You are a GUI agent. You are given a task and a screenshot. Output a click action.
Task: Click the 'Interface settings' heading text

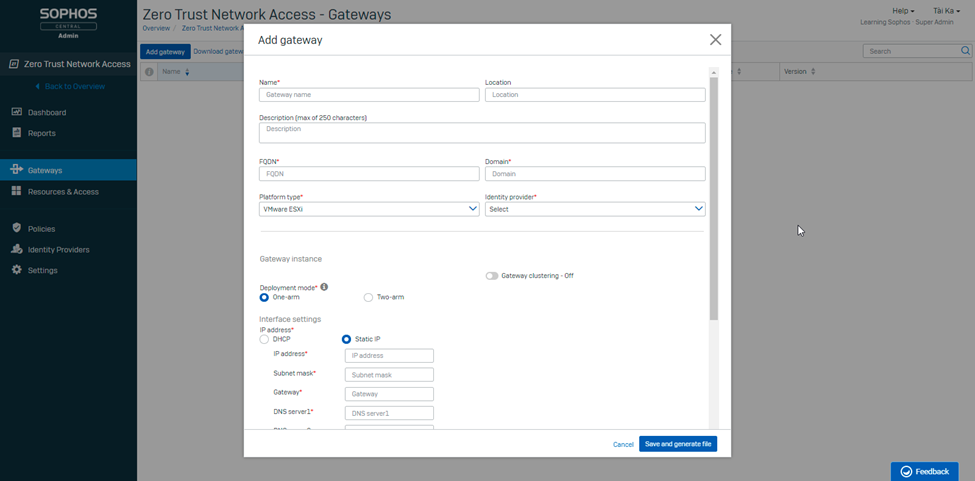point(290,319)
